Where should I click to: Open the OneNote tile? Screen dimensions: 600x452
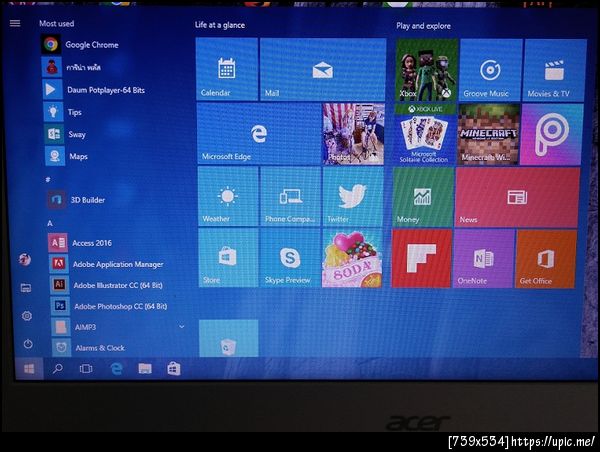[x=484, y=259]
